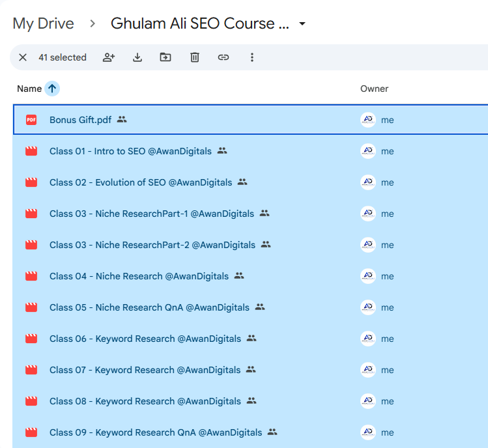Select Class 01 - Intro to SEO file
This screenshot has width=488, height=448.
130,151
